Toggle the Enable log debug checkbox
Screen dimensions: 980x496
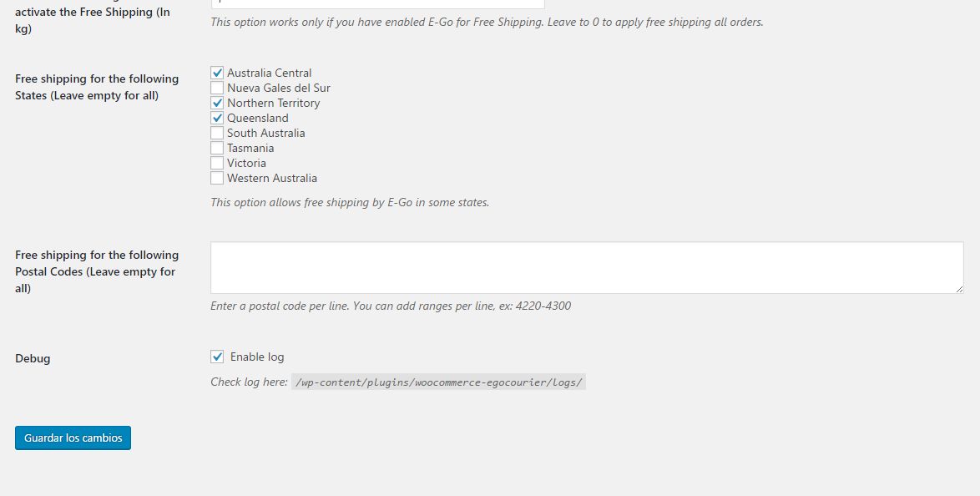tap(217, 357)
